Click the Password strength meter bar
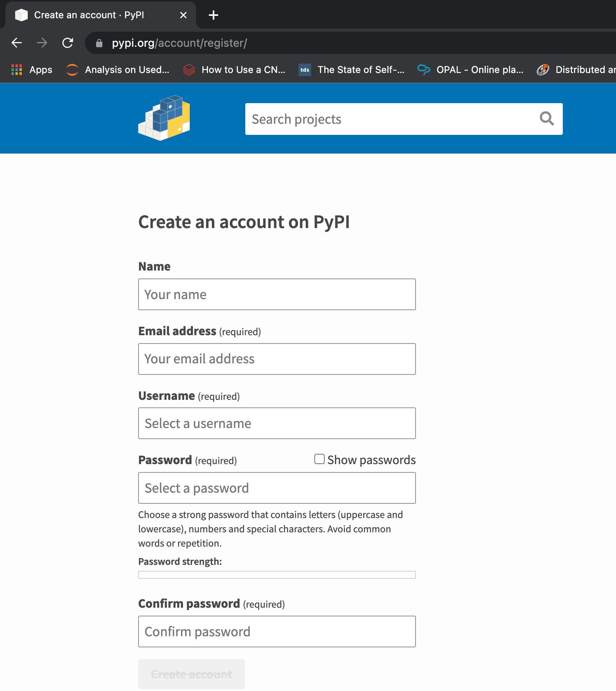Image resolution: width=616 pixels, height=691 pixels. pyautogui.click(x=277, y=575)
